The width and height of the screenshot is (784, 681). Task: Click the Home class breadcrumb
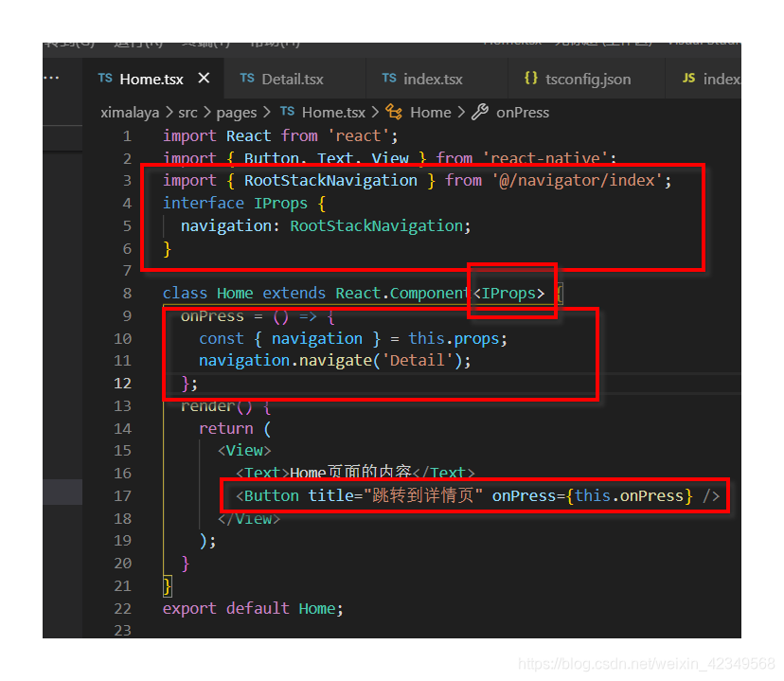pyautogui.click(x=431, y=113)
